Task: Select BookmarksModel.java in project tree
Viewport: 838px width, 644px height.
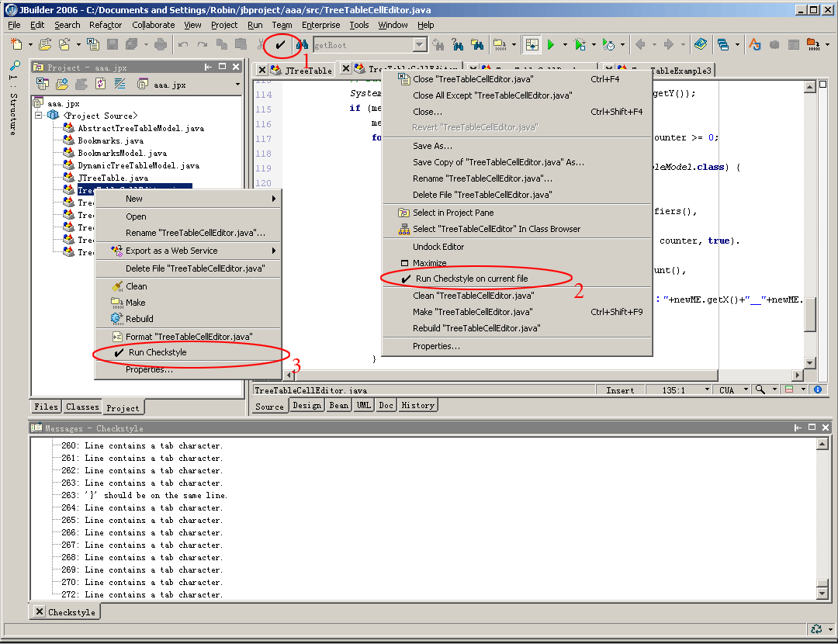Action: click(122, 153)
